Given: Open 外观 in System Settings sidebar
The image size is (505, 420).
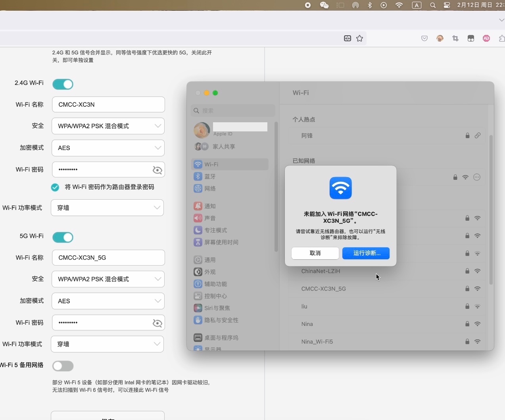Looking at the screenshot, I should point(230,272).
